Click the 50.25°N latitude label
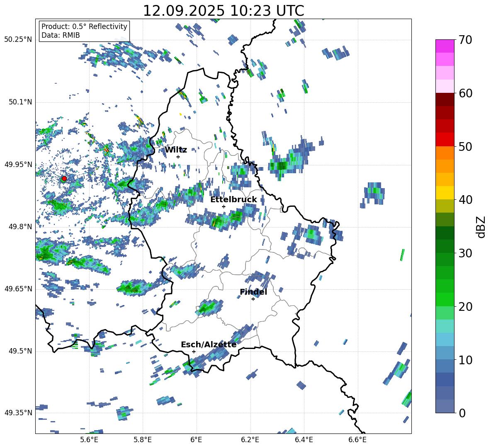This screenshot has height=448, width=491. point(18,40)
